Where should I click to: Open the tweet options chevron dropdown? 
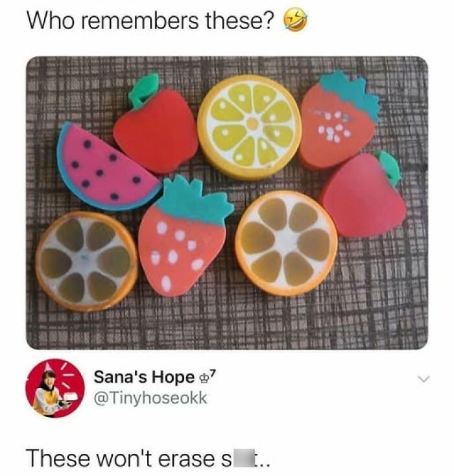tap(423, 379)
